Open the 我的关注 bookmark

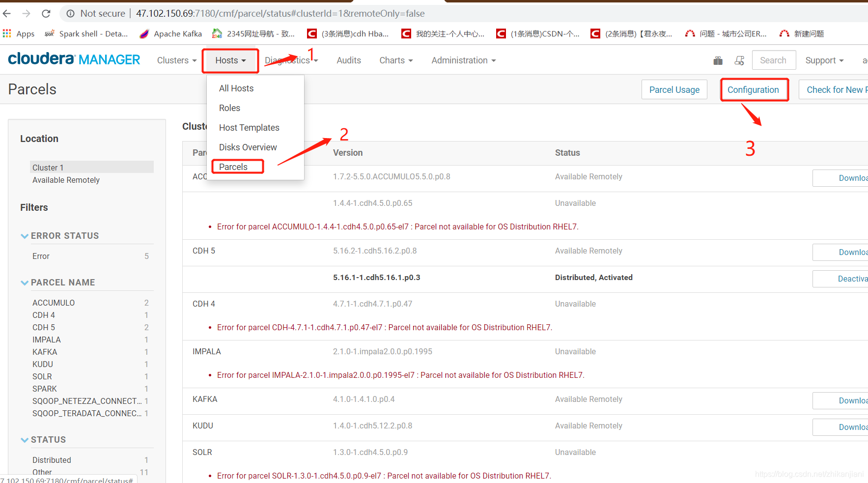click(x=443, y=33)
